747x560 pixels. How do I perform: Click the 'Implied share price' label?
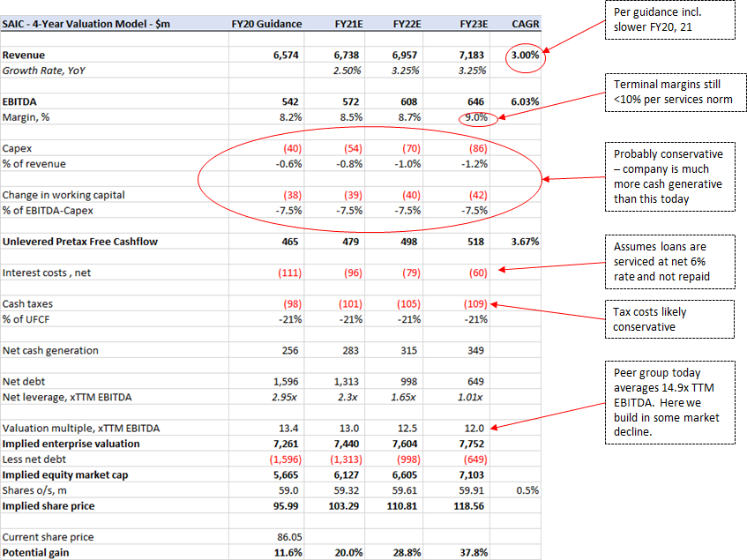pos(49,506)
